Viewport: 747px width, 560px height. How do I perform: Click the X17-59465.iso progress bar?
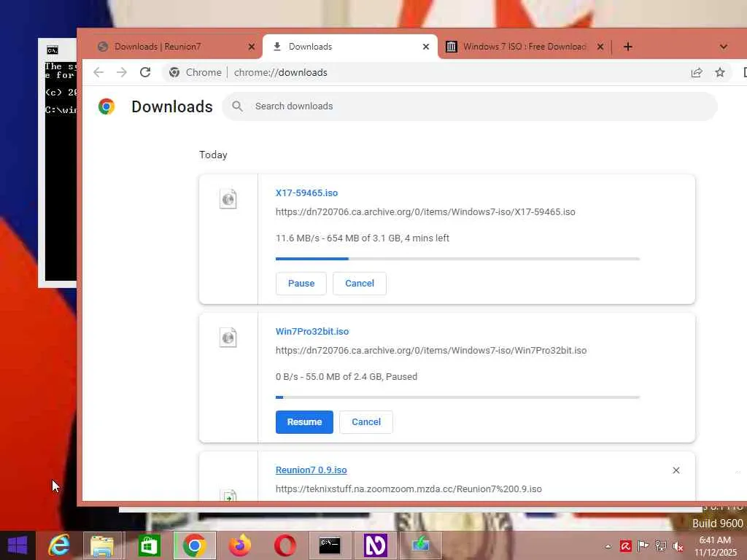pos(457,259)
